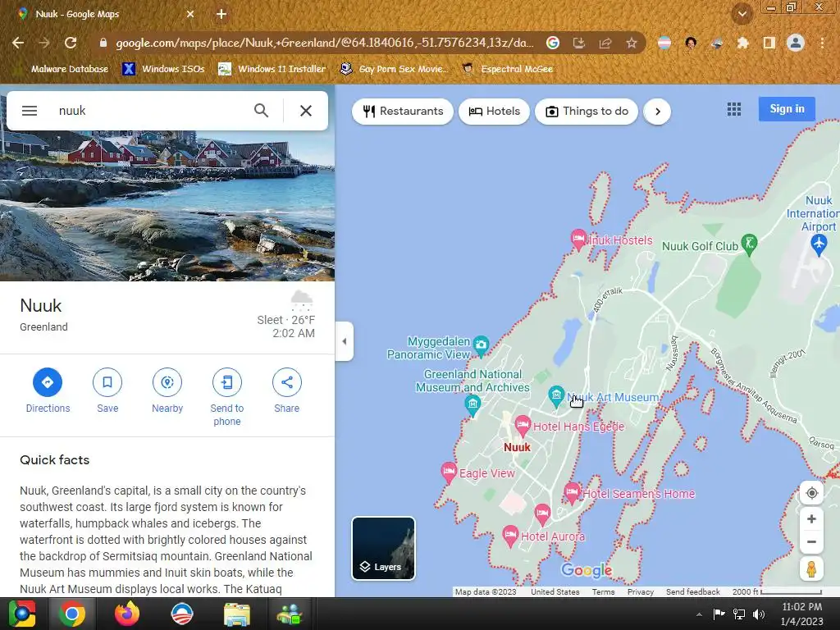Close the Nuuk - Google Maps tab

[190, 15]
